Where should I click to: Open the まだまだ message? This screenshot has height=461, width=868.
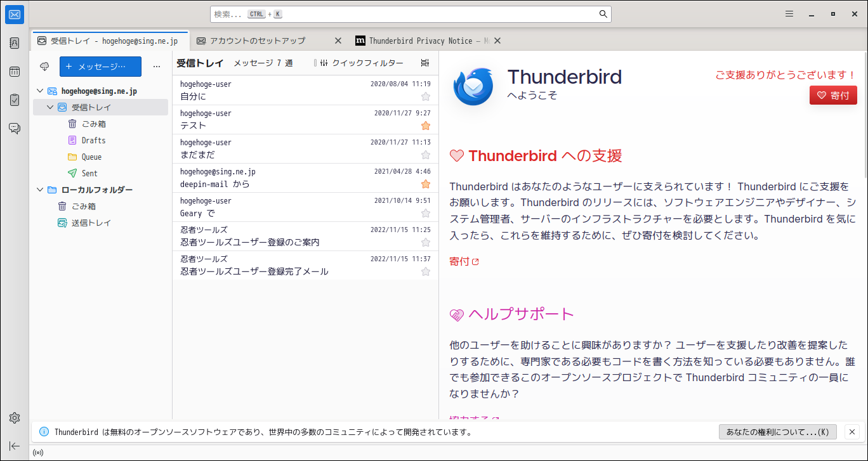pos(305,148)
